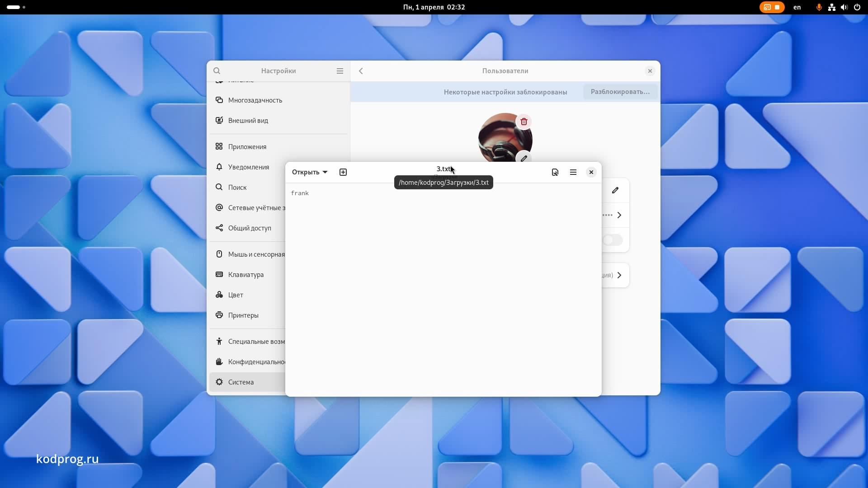Open the Multitasking settings panel
Image resolution: width=868 pixels, height=488 pixels.
[x=278, y=100]
